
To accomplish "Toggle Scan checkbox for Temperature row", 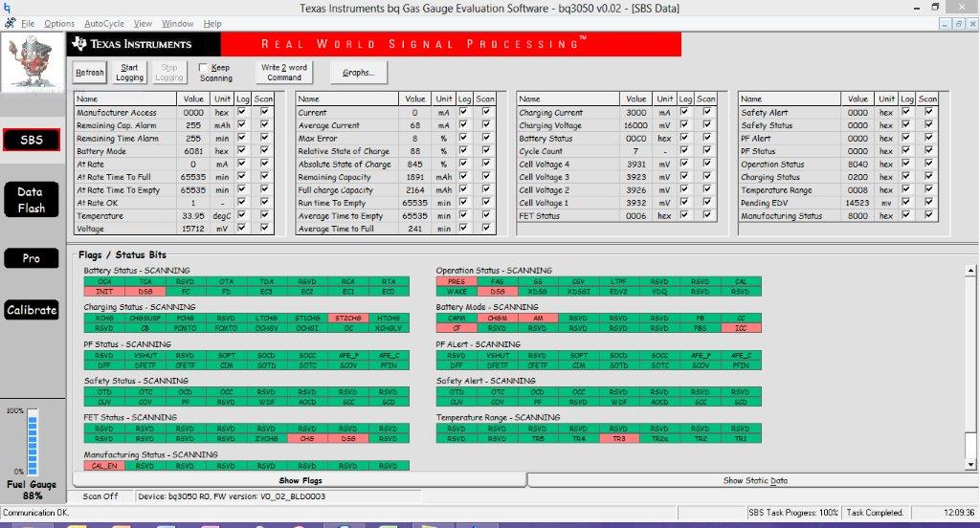I will pyautogui.click(x=264, y=215).
